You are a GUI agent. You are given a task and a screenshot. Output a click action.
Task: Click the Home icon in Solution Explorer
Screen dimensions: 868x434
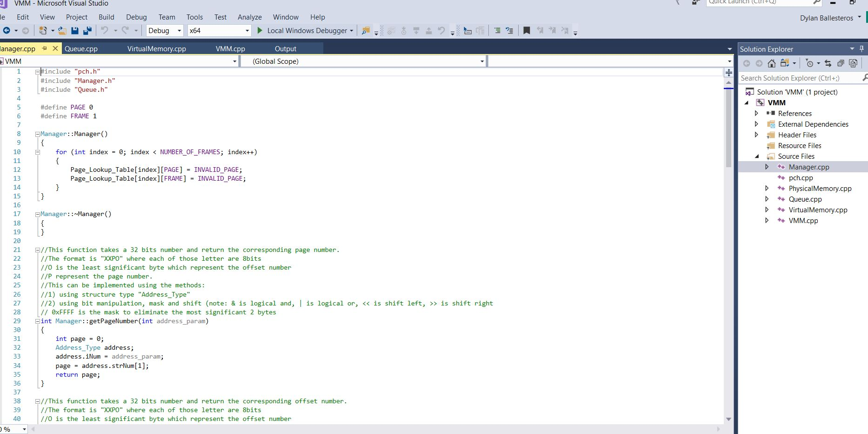tap(772, 63)
